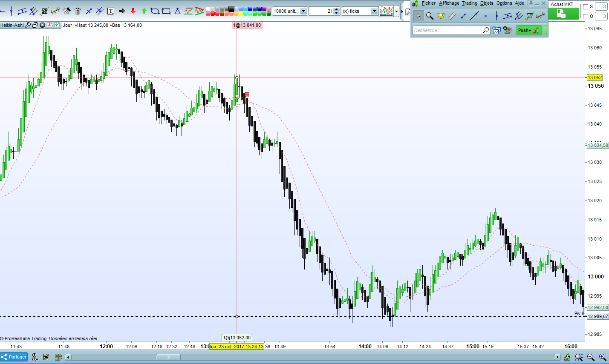Select the triangle drawing tool
The height and width of the screenshot is (364, 609).
[177, 11]
